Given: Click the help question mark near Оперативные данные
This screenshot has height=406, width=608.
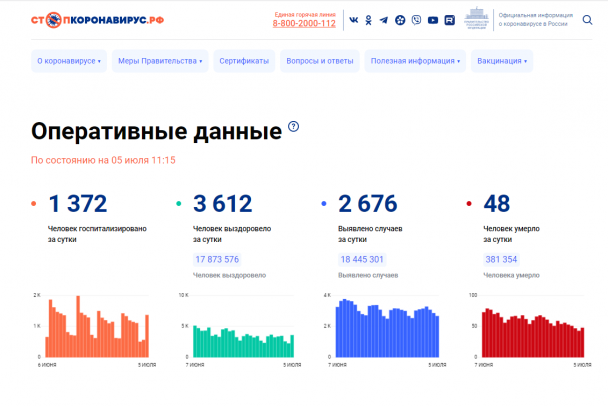Looking at the screenshot, I should pyautogui.click(x=294, y=126).
